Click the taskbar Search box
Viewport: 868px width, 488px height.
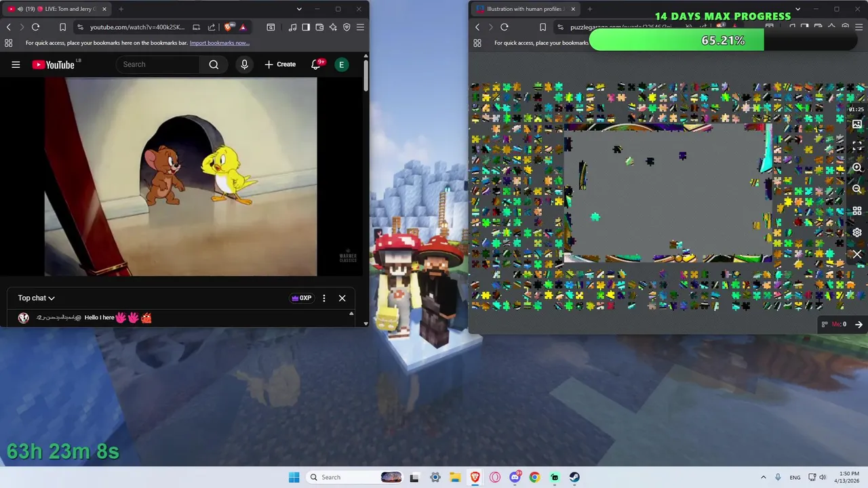[x=355, y=477]
